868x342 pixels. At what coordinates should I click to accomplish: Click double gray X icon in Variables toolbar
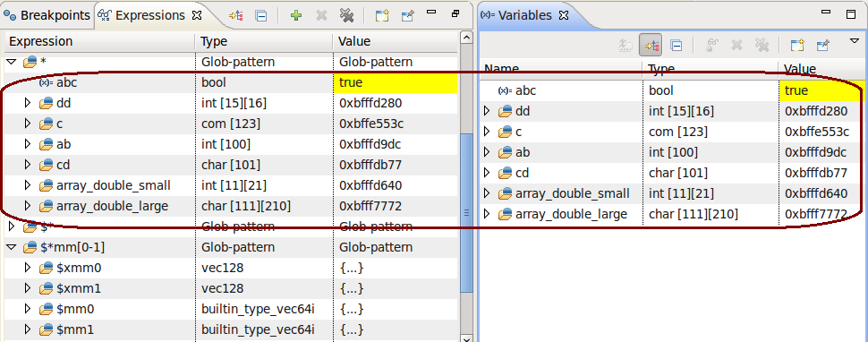coord(762,45)
